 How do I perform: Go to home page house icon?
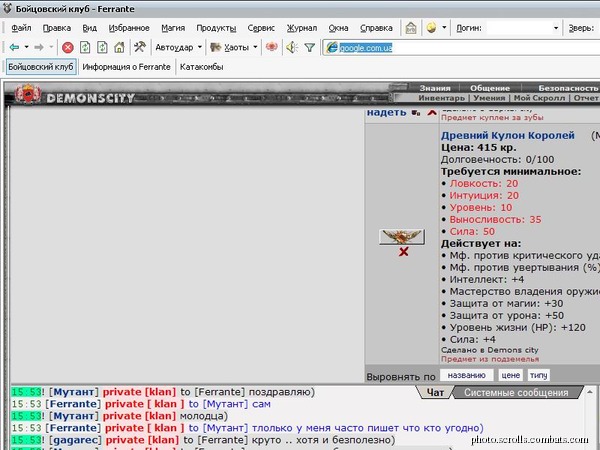coord(119,47)
